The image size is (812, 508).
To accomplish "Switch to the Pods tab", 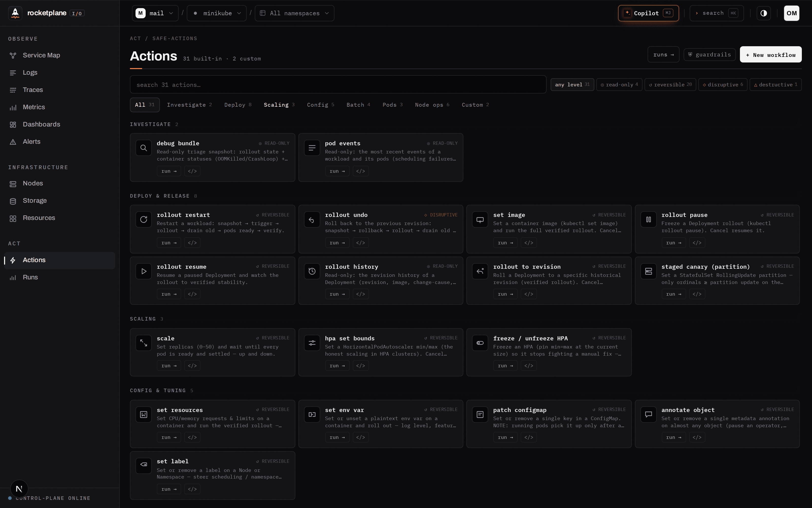I will coord(393,105).
